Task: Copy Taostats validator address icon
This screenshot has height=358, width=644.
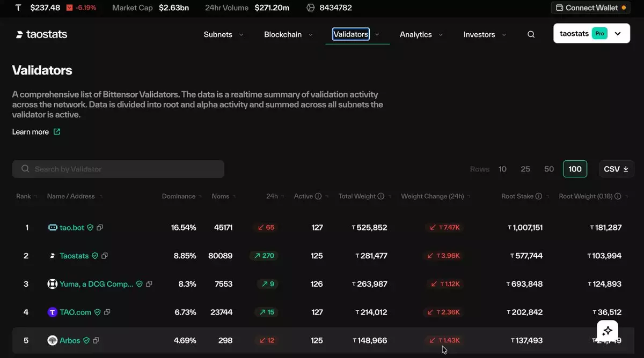Action: tap(105, 256)
